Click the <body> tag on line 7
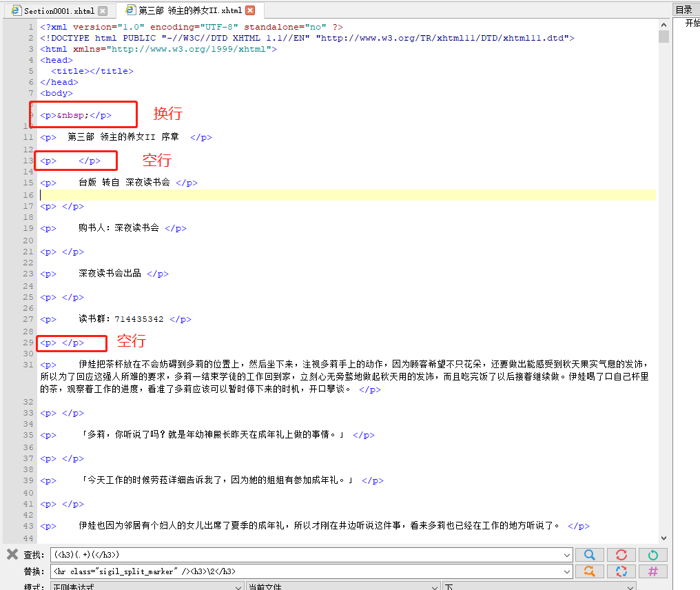Screen dimensions: 700x590 point(56,93)
